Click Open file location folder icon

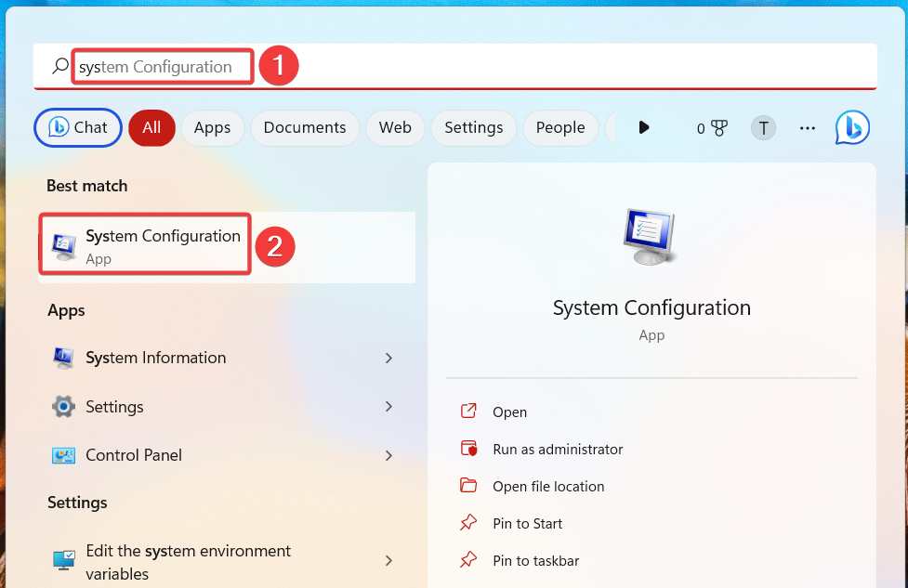[x=468, y=485]
